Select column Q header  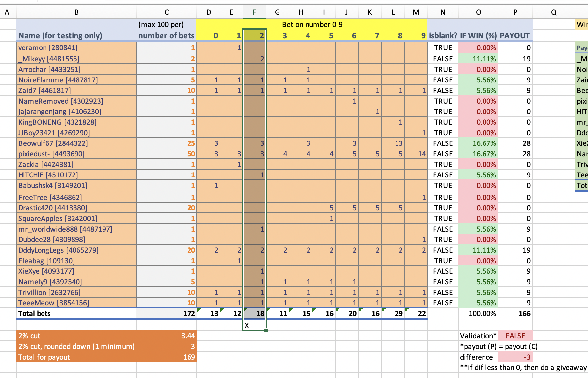(x=554, y=12)
